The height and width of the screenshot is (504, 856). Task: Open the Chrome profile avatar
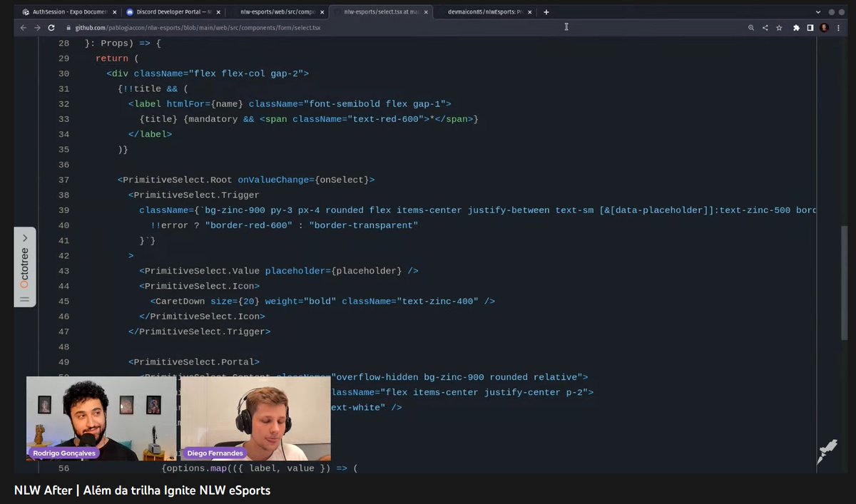[x=824, y=28]
